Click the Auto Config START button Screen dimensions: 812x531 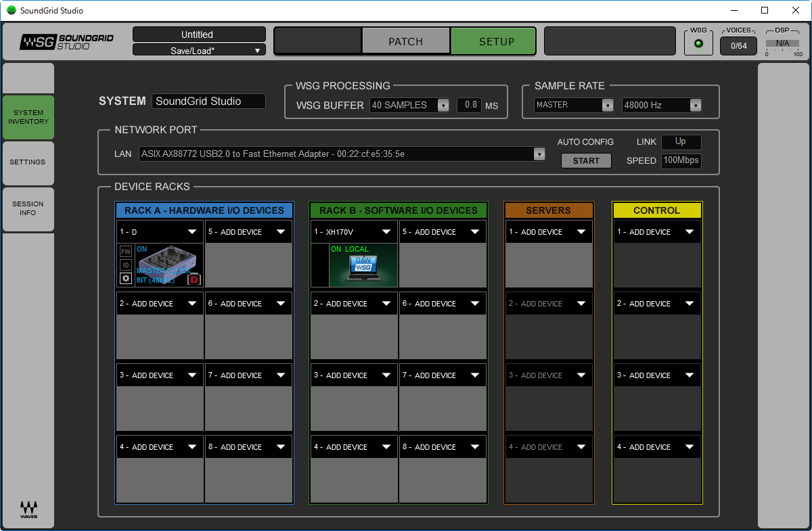[x=586, y=161]
